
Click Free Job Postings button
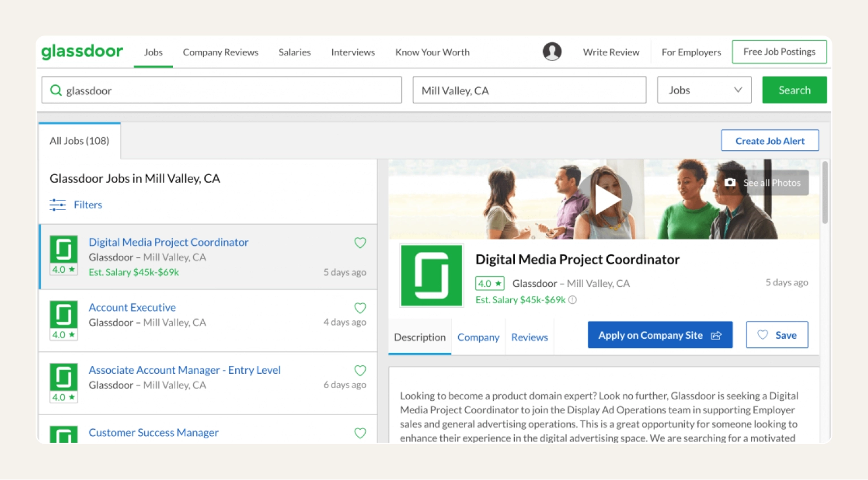779,52
